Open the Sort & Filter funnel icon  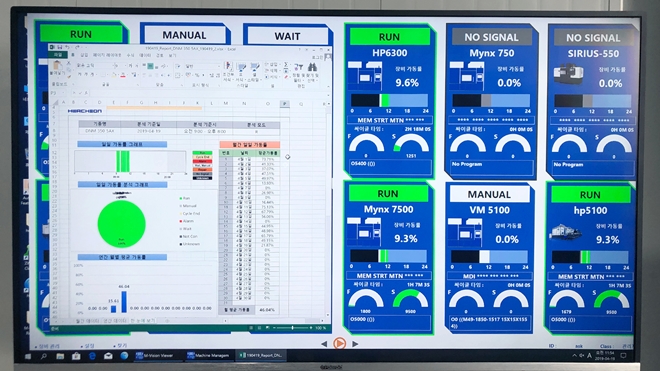298,67
